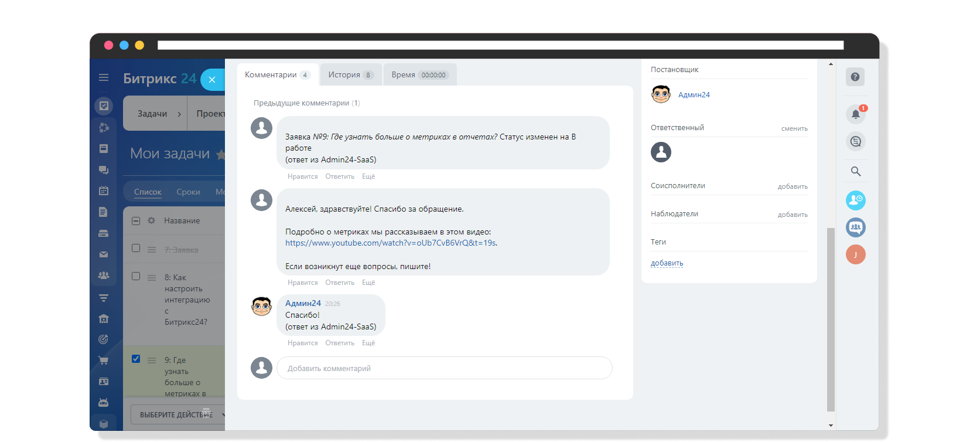The width and height of the screenshot is (980, 442).
Task: Switch to the История tab
Action: pos(351,74)
